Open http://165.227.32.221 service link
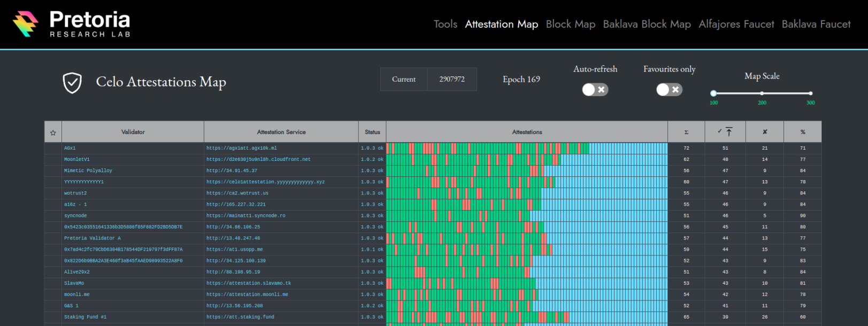The image size is (868, 326). [x=236, y=204]
